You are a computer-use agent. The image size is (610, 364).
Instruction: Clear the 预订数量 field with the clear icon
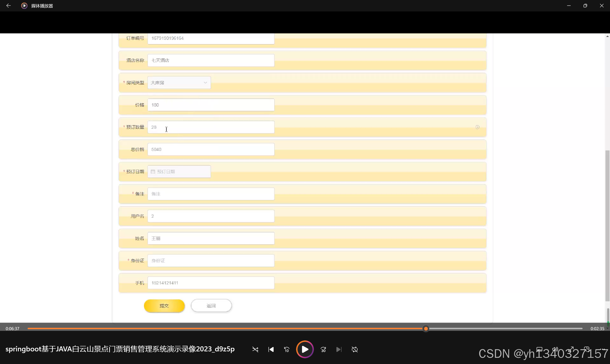[x=477, y=127]
